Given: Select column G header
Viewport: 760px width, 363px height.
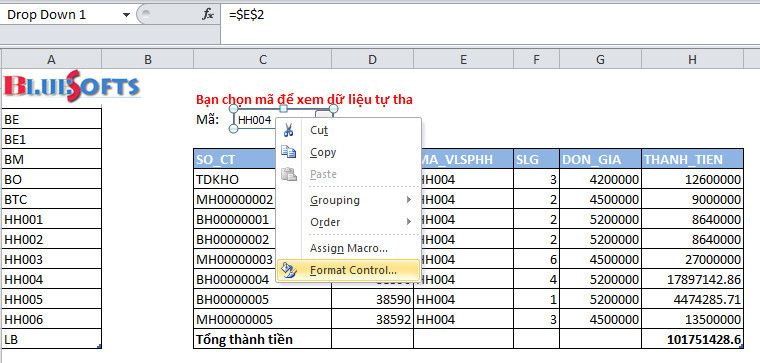Looking at the screenshot, I should [600, 59].
